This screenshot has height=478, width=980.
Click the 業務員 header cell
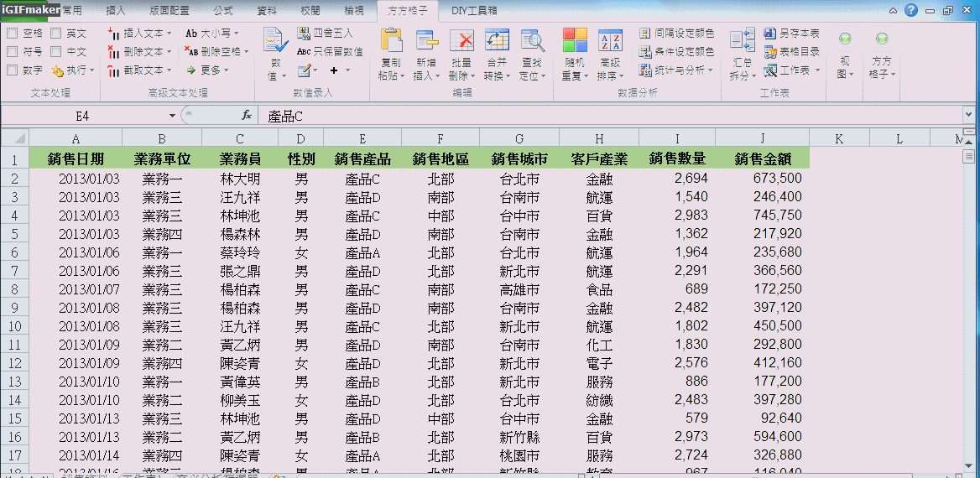240,158
